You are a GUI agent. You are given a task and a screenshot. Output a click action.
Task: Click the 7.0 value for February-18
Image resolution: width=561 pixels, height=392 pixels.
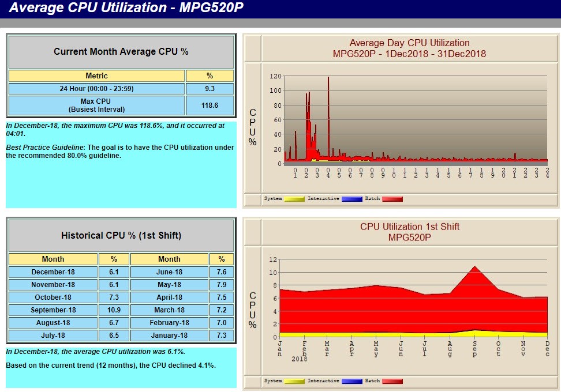(x=222, y=323)
